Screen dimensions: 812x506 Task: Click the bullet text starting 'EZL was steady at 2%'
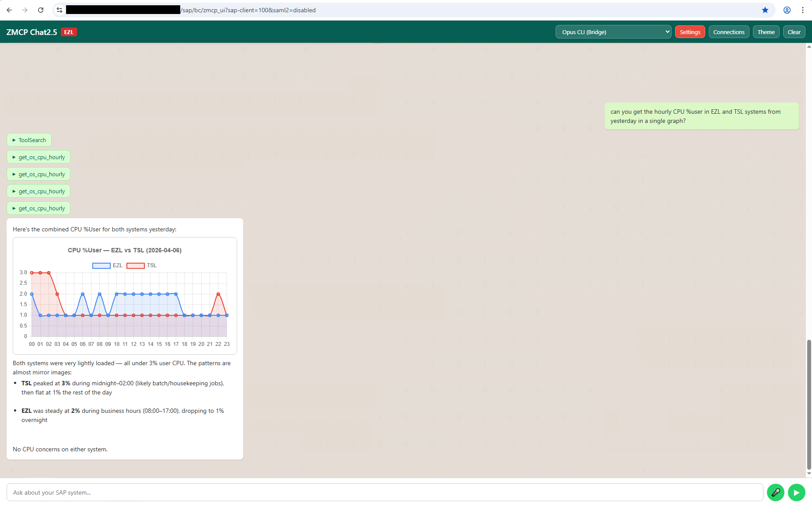[122, 415]
